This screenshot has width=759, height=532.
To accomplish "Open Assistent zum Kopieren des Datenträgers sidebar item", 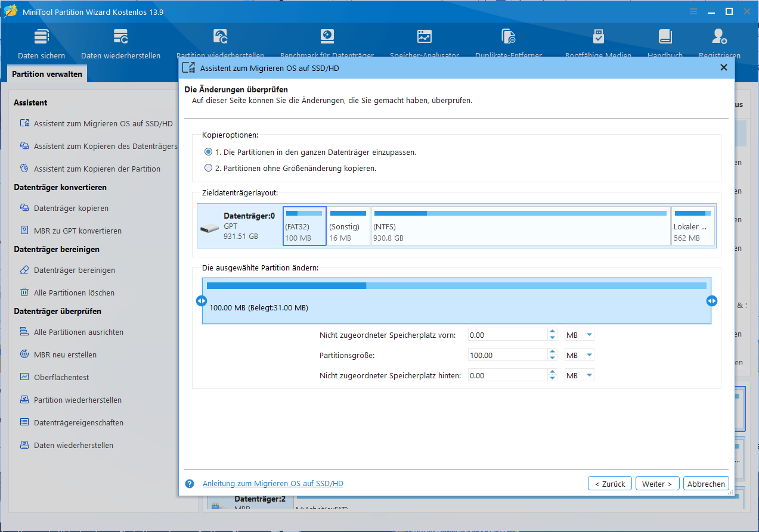I will (98, 146).
